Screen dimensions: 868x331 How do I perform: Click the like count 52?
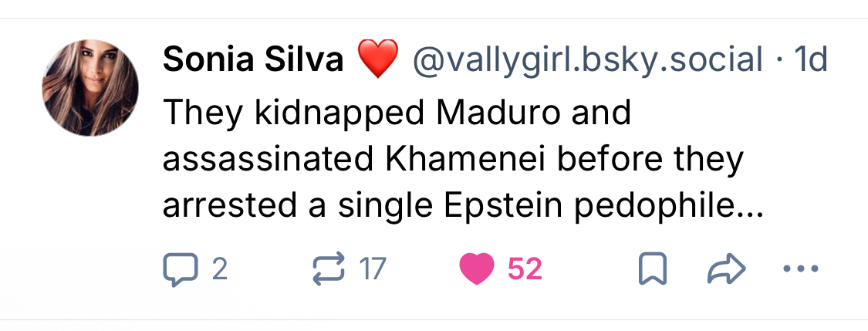[x=525, y=269]
